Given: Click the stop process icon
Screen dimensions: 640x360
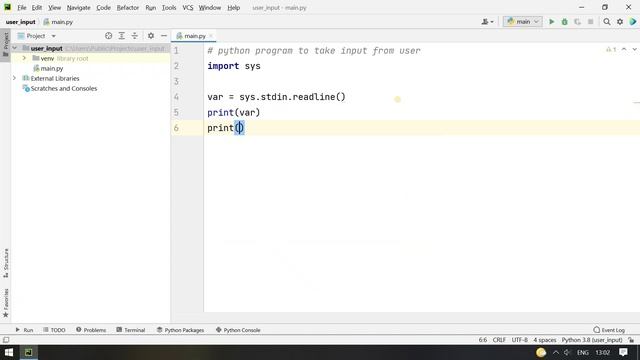Looking at the screenshot, I should click(x=590, y=22).
